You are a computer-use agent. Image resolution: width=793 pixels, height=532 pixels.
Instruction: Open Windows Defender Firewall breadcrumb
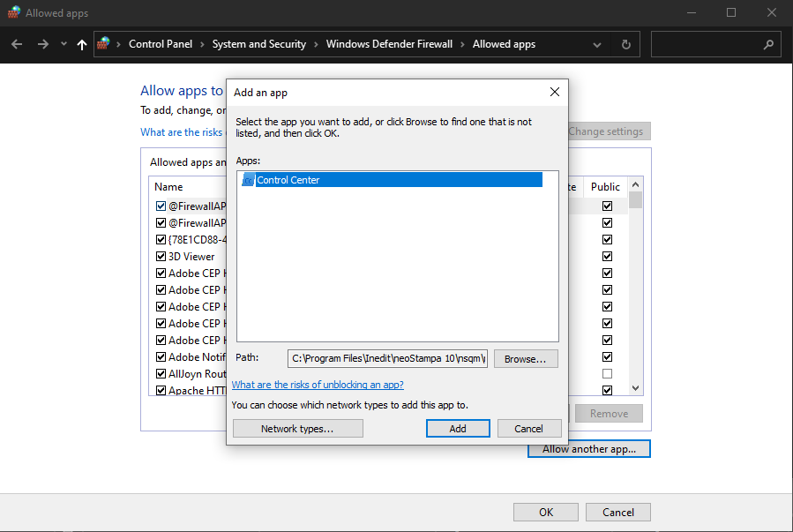point(389,44)
